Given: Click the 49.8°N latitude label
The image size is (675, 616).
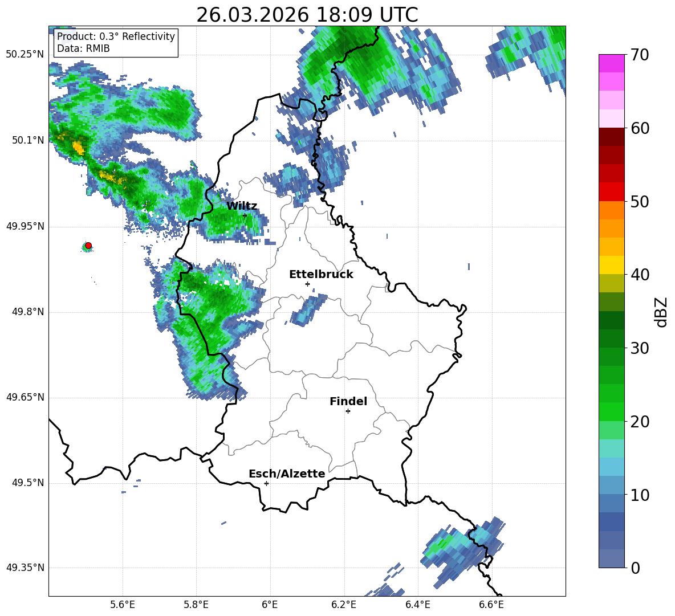Looking at the screenshot, I should point(28,312).
